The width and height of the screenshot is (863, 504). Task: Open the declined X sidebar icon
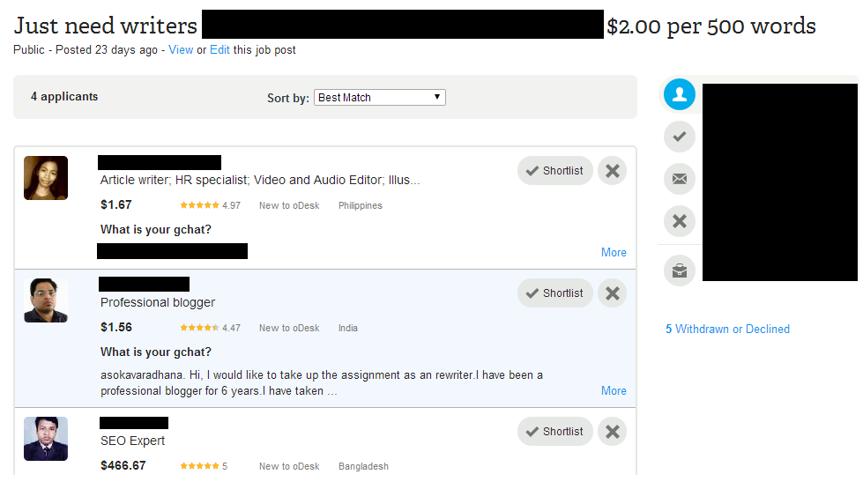[679, 221]
